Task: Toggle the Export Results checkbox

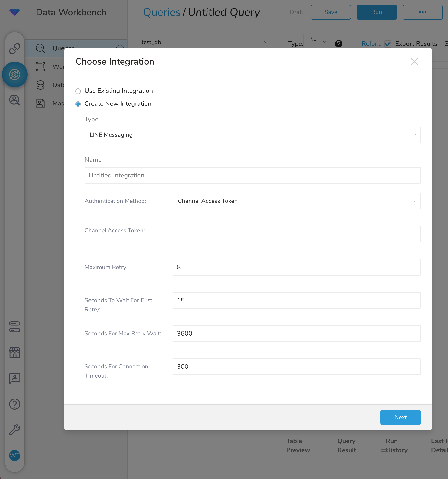Action: coord(388,44)
